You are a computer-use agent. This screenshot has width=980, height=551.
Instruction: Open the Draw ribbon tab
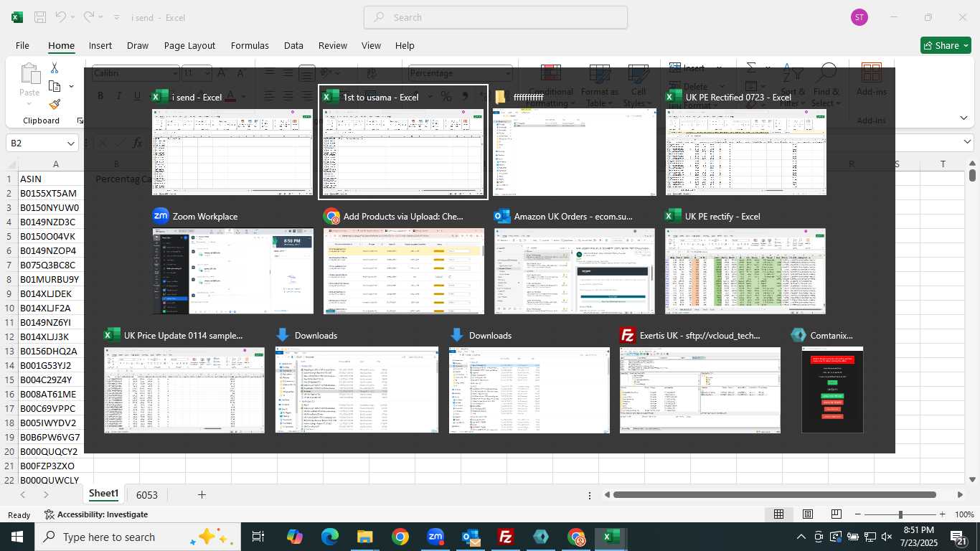138,45
